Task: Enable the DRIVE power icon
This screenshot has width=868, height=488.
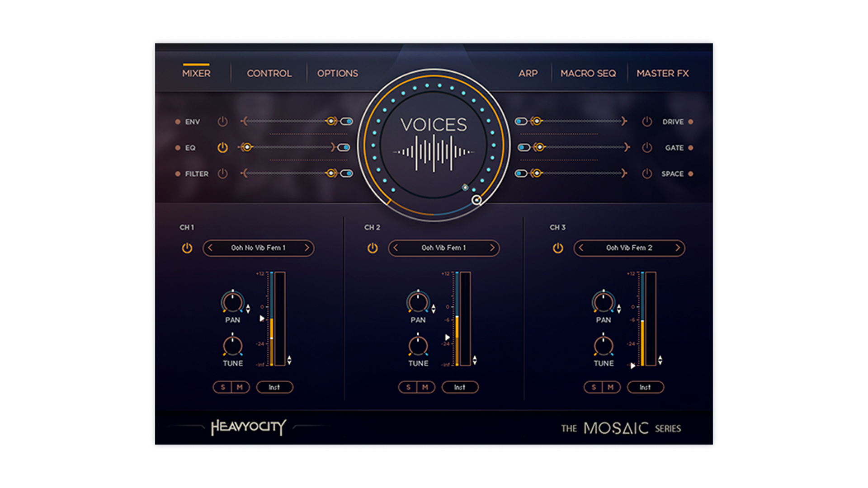Action: click(x=647, y=122)
